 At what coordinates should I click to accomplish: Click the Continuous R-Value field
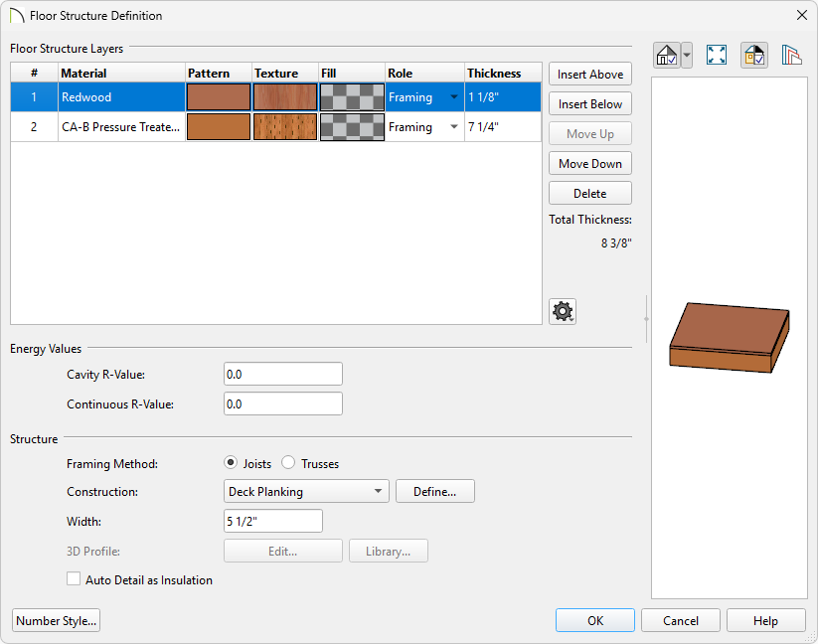pos(282,403)
